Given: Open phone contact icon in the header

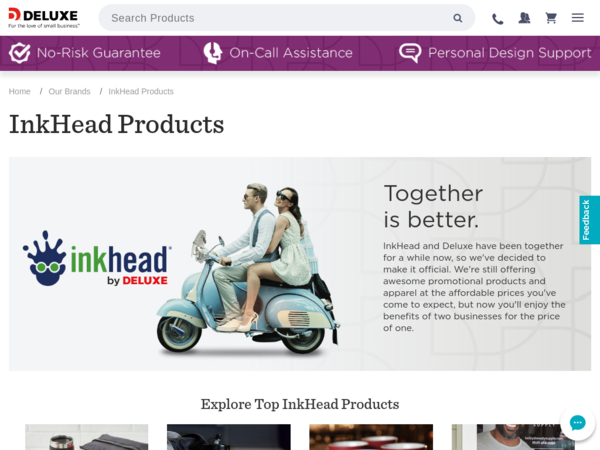Looking at the screenshot, I should (x=497, y=18).
